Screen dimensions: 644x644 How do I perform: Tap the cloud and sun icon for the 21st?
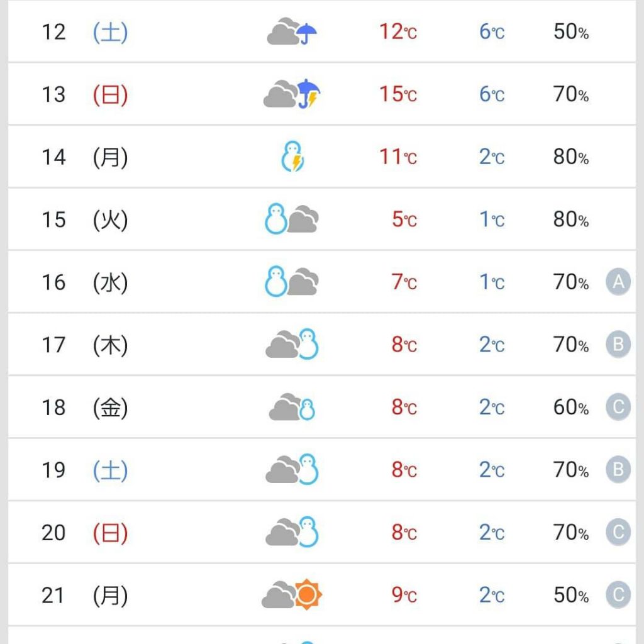tap(292, 595)
